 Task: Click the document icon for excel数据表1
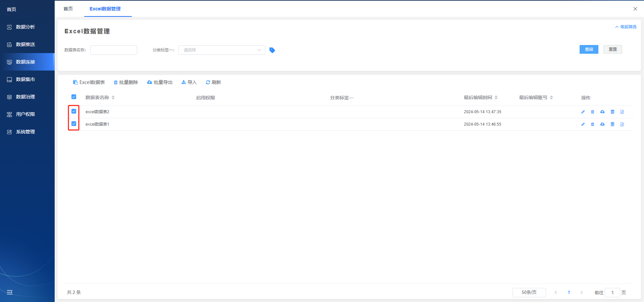click(622, 124)
